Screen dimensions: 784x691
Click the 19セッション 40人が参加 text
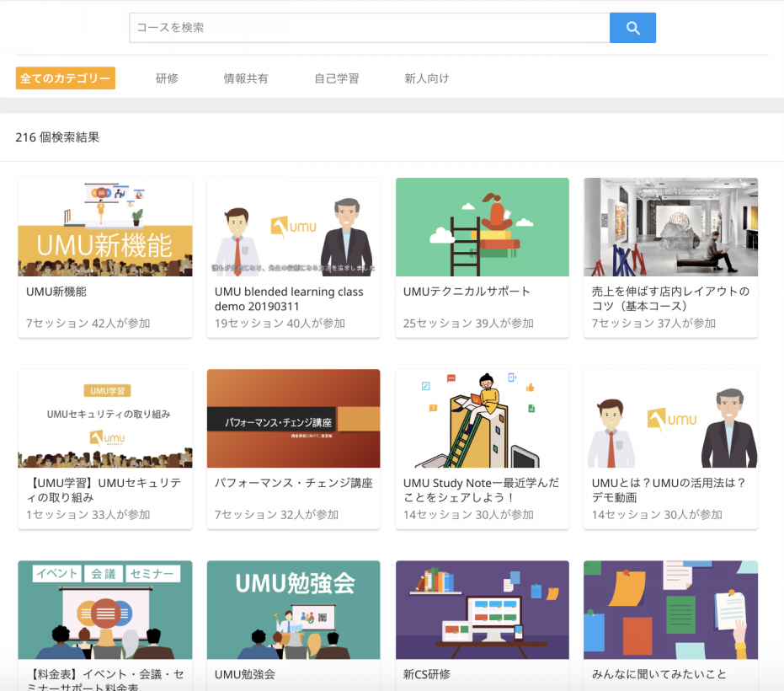click(x=280, y=324)
